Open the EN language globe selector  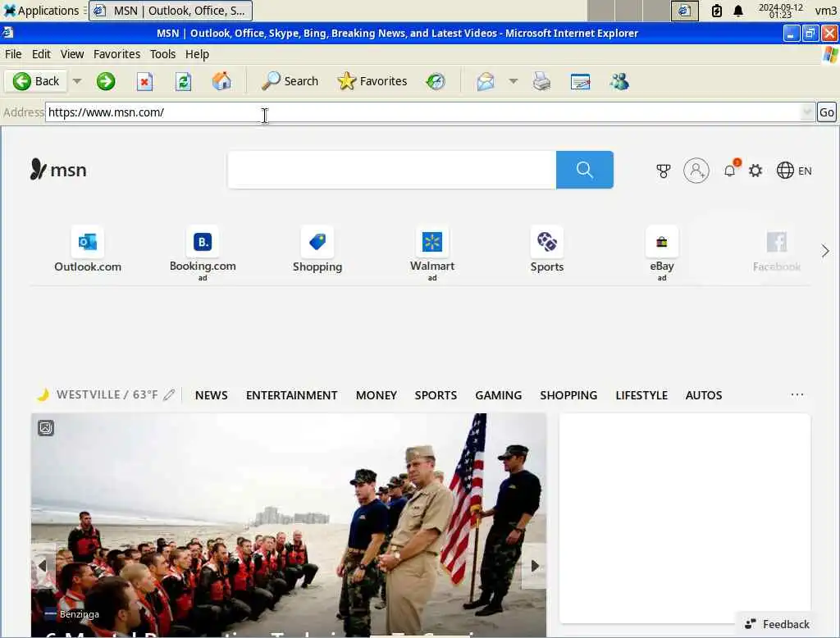[x=794, y=171]
